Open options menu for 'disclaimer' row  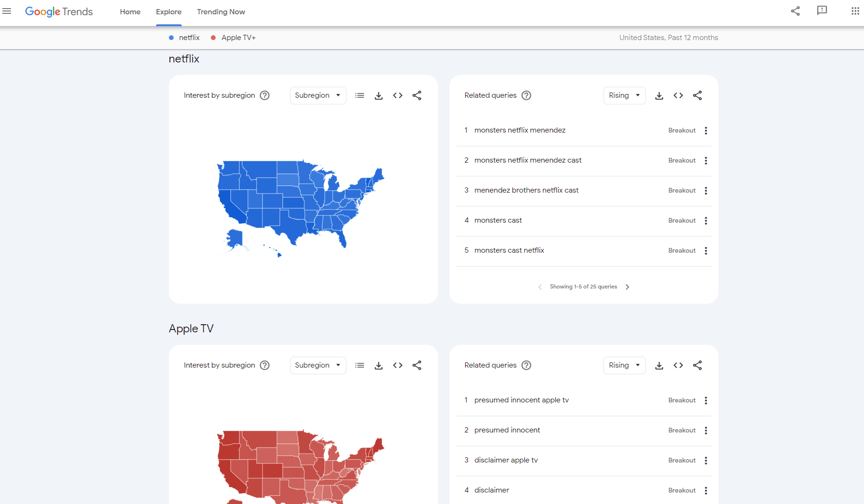click(x=706, y=491)
